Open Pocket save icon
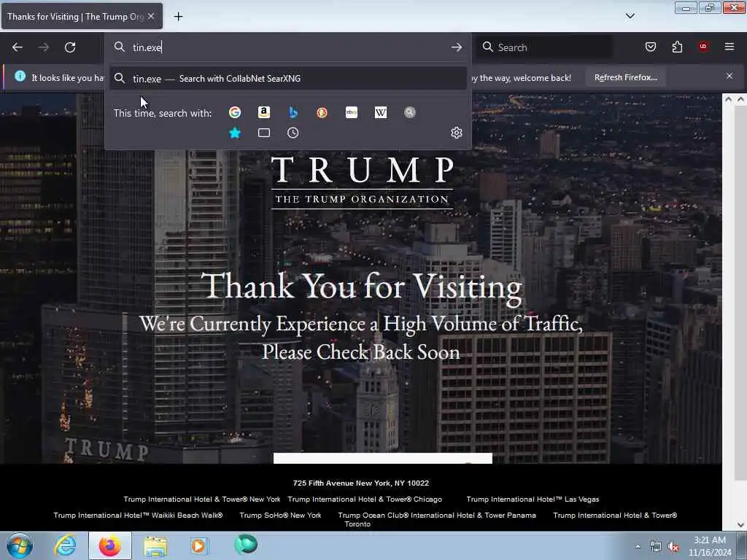This screenshot has width=747, height=560. [651, 47]
